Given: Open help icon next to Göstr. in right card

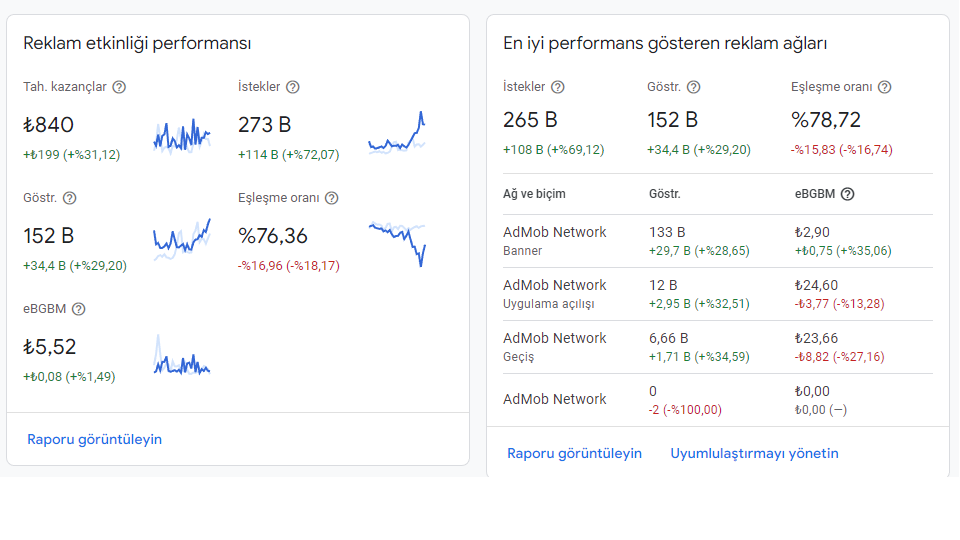Looking at the screenshot, I should pos(693,87).
